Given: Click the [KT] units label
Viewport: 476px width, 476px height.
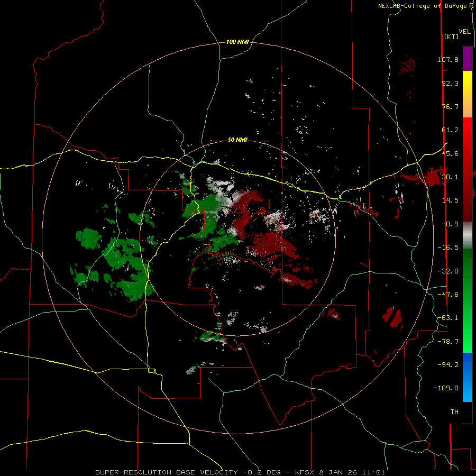Looking at the screenshot, I should [x=451, y=36].
